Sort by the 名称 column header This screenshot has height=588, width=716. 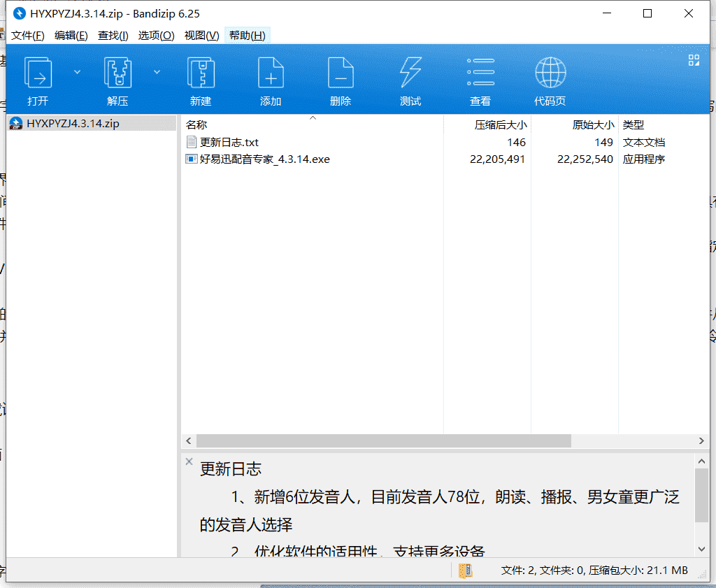pyautogui.click(x=196, y=124)
